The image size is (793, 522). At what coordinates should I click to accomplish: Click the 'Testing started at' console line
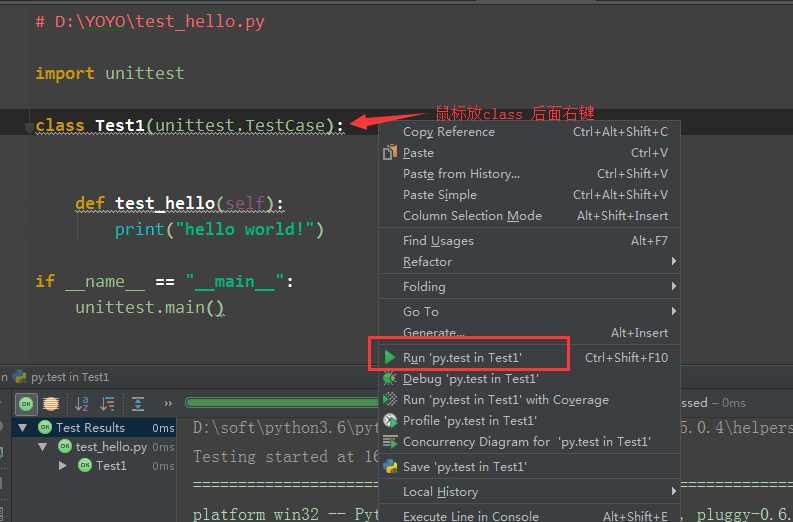tap(286, 457)
